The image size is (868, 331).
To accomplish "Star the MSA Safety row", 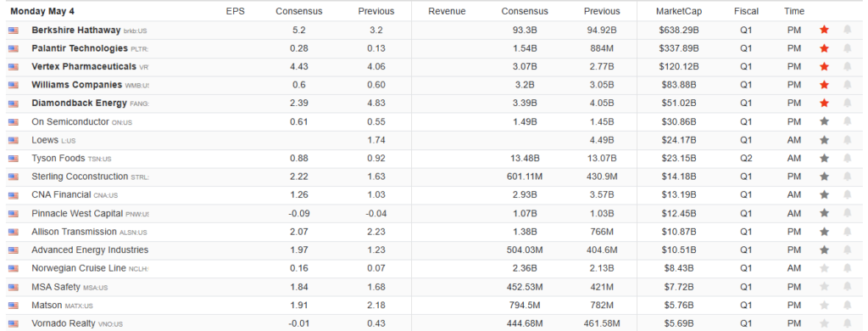I will coord(824,287).
